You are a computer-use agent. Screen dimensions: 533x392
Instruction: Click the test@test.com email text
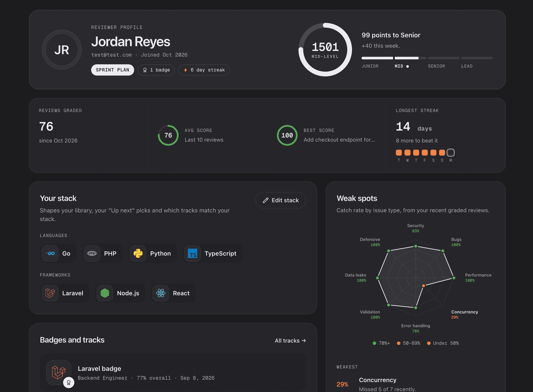tap(111, 55)
